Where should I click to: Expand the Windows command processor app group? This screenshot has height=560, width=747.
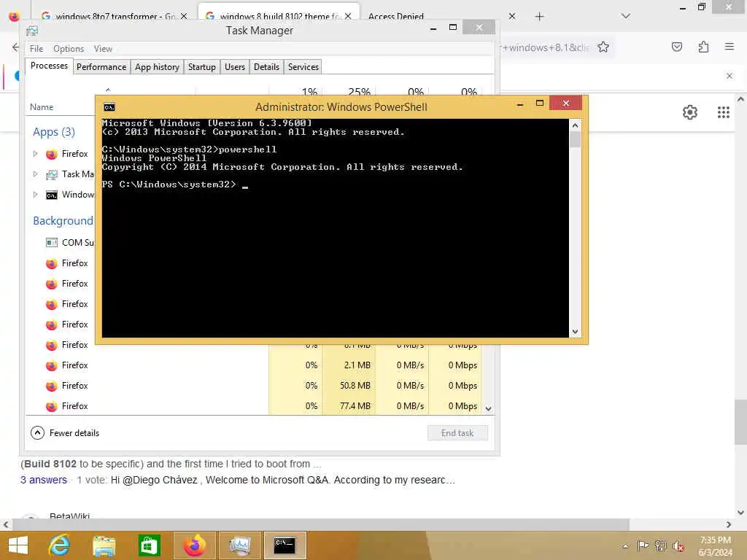coord(35,195)
